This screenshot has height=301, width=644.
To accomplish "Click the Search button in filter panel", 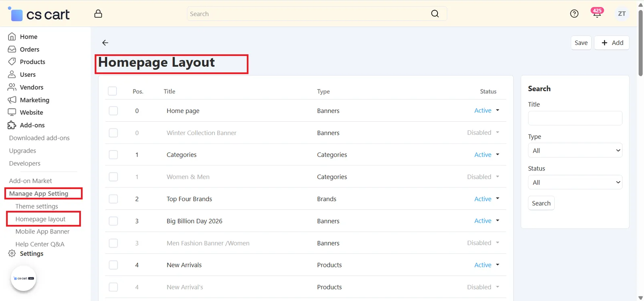I will tap(541, 203).
